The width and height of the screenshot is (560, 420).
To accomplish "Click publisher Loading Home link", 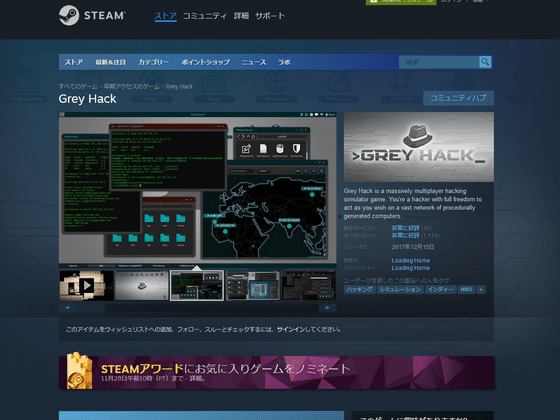I will (410, 268).
